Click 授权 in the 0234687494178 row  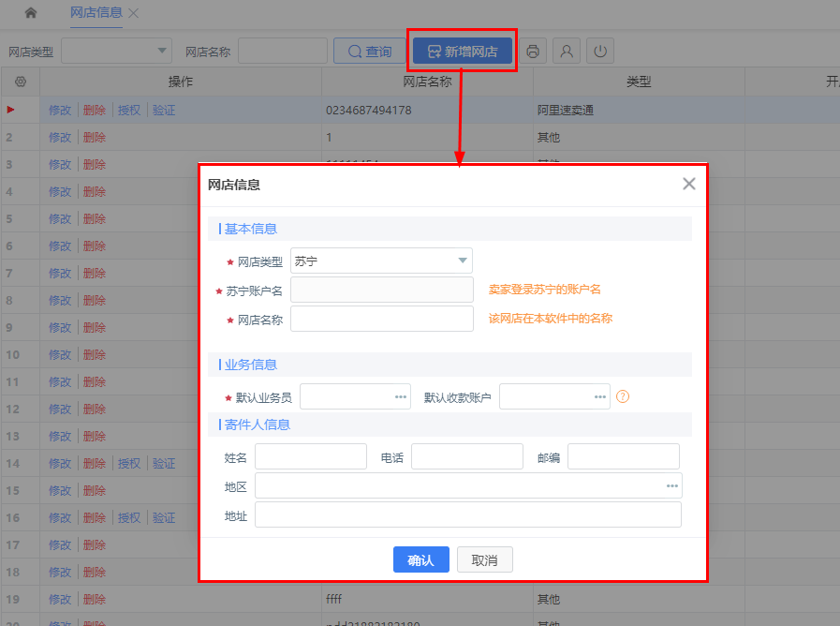coord(129,110)
